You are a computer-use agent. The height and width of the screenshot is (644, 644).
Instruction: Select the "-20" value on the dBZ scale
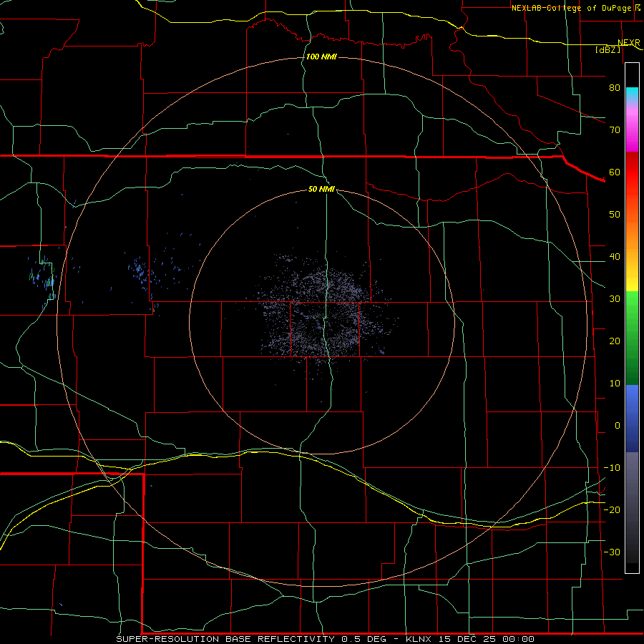coord(612,510)
